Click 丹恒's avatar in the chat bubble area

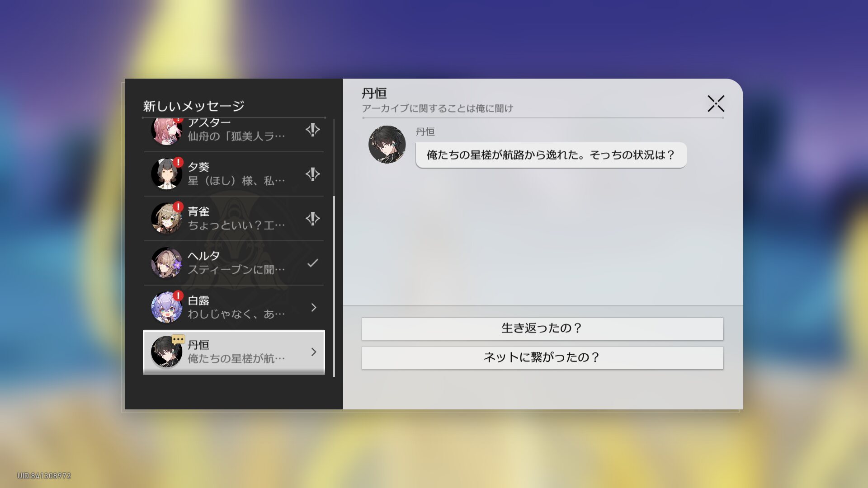pos(387,145)
